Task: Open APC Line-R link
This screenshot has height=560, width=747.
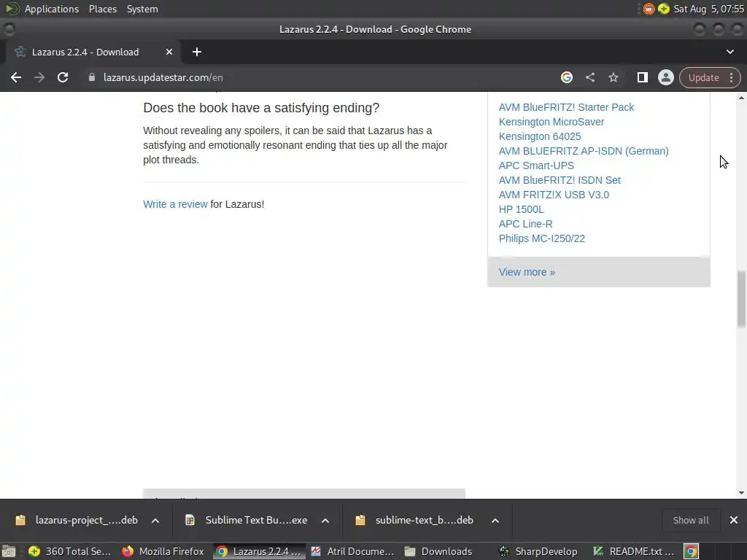Action: pyautogui.click(x=525, y=224)
